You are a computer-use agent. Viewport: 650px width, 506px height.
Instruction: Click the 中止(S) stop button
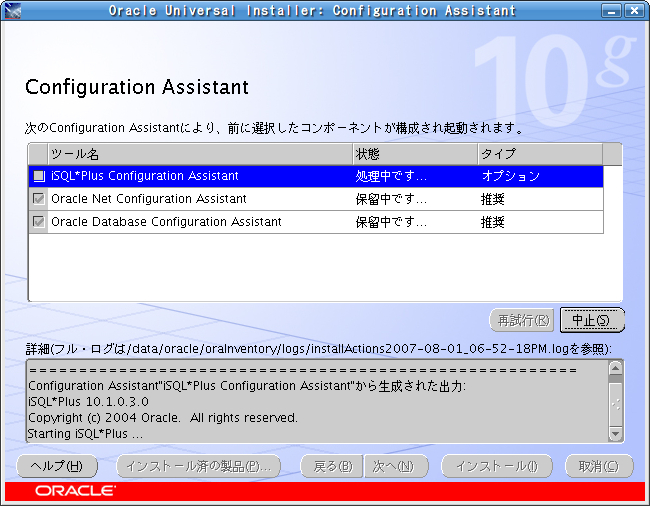(592, 320)
